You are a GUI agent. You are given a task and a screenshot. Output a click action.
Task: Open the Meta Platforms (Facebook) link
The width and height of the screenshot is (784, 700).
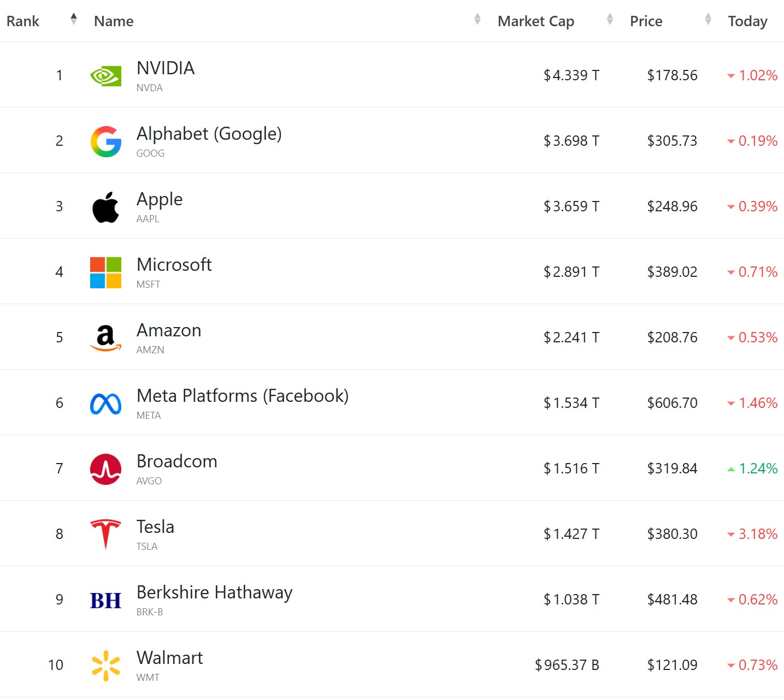point(242,396)
